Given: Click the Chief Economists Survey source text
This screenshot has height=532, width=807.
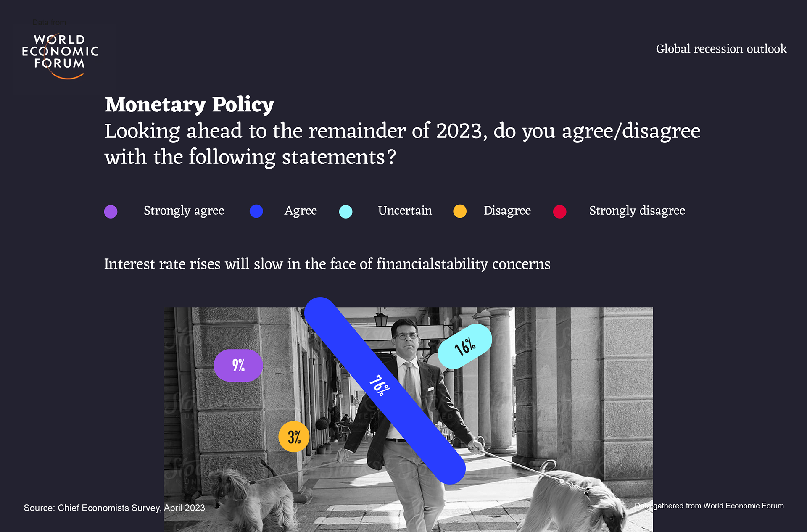Looking at the screenshot, I should point(114,508).
